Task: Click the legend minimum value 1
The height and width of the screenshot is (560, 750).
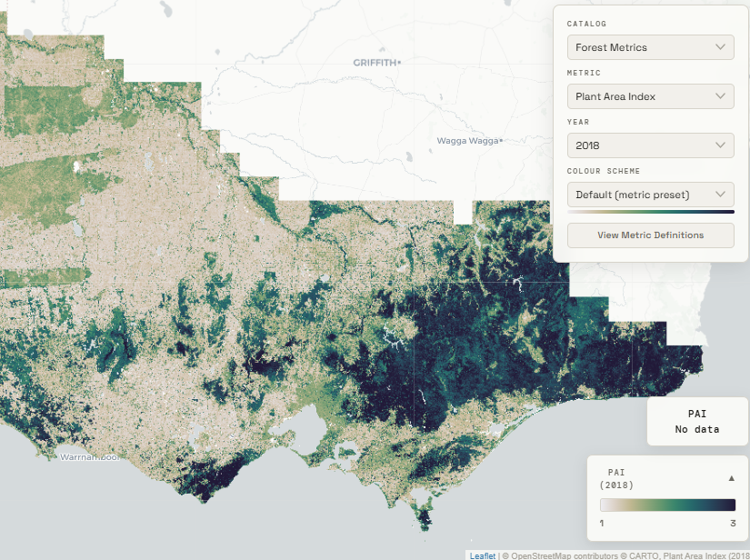Action: 602,523
